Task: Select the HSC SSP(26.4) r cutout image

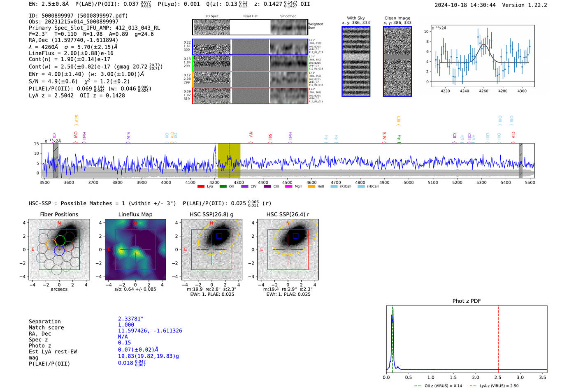Action: pos(288,250)
